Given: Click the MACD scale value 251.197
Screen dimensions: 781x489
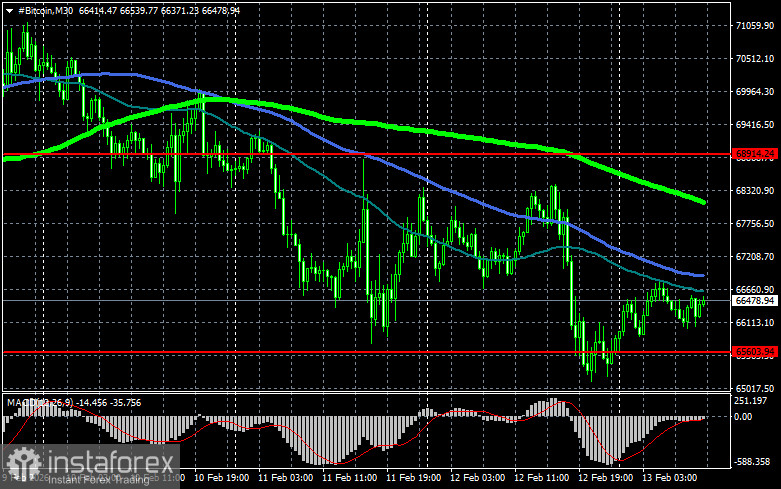Looking at the screenshot, I should pyautogui.click(x=751, y=400).
